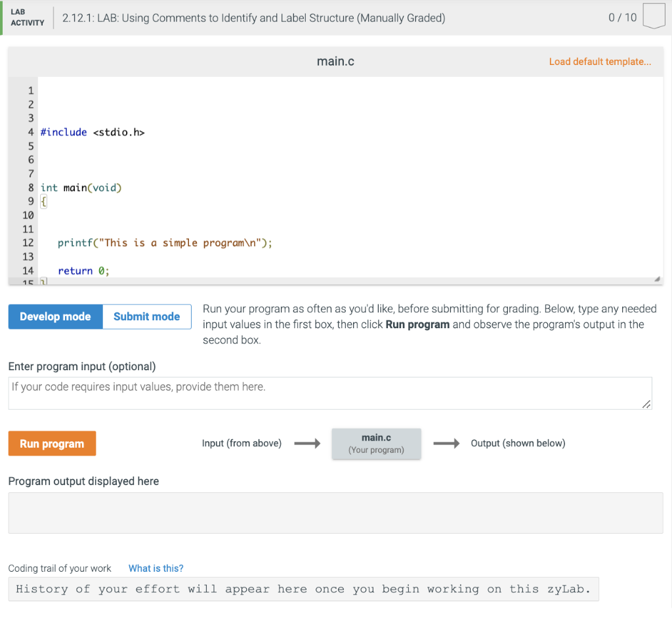The width and height of the screenshot is (672, 621).
Task: Click the green left border of the LAB header
Action: pyautogui.click(x=2, y=18)
